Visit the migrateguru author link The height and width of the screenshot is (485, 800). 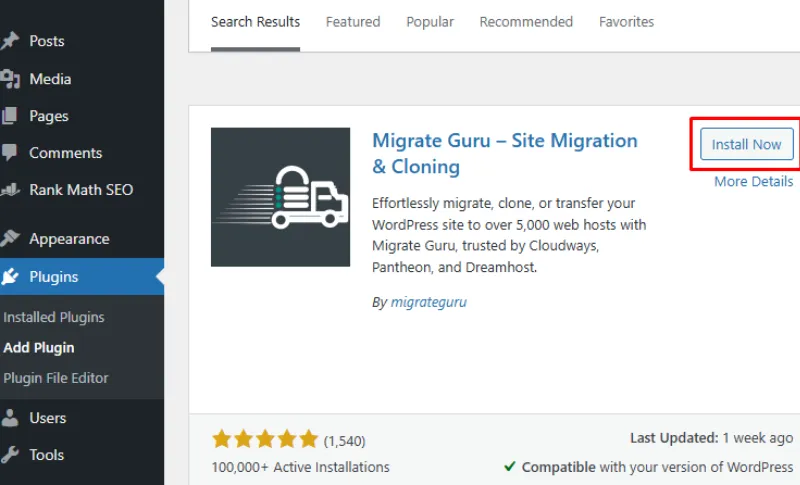pos(429,302)
